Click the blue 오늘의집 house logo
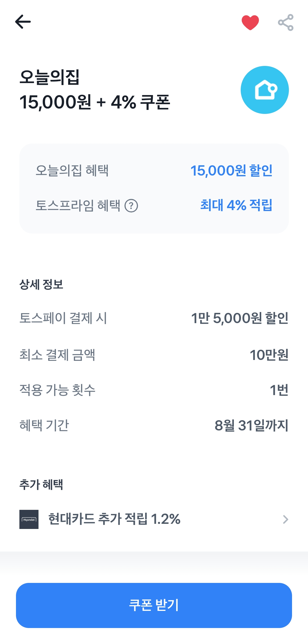This screenshot has width=308, height=644. point(265,90)
